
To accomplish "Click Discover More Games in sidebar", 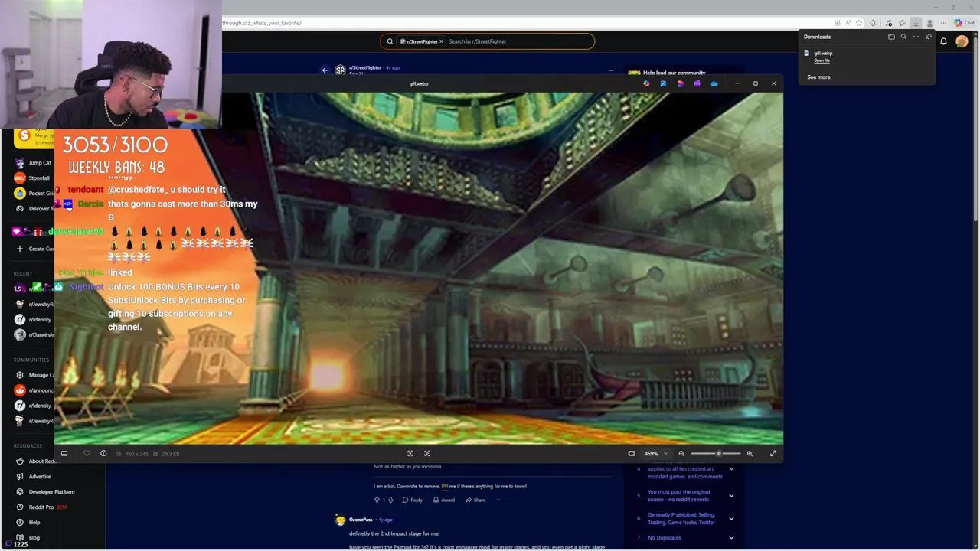I will 34,208.
